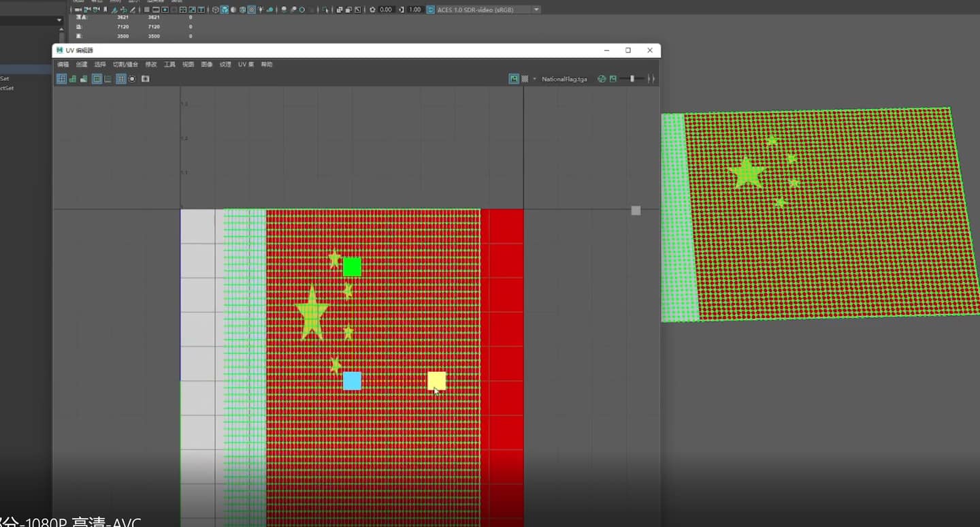Viewport: 980px width, 527px height.
Task: Toggle checker map icon in UV editor
Action: pos(525,79)
